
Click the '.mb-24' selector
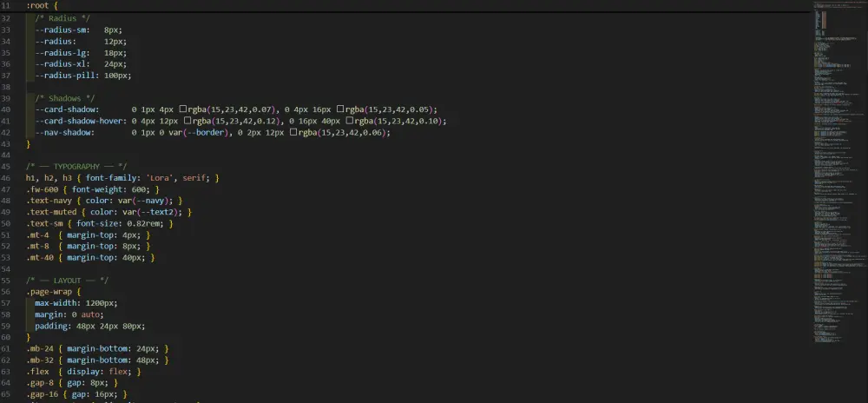[40, 349]
